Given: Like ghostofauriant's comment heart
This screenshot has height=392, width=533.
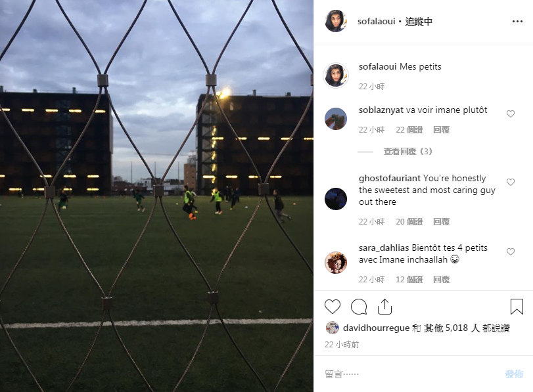Looking at the screenshot, I should [x=511, y=182].
